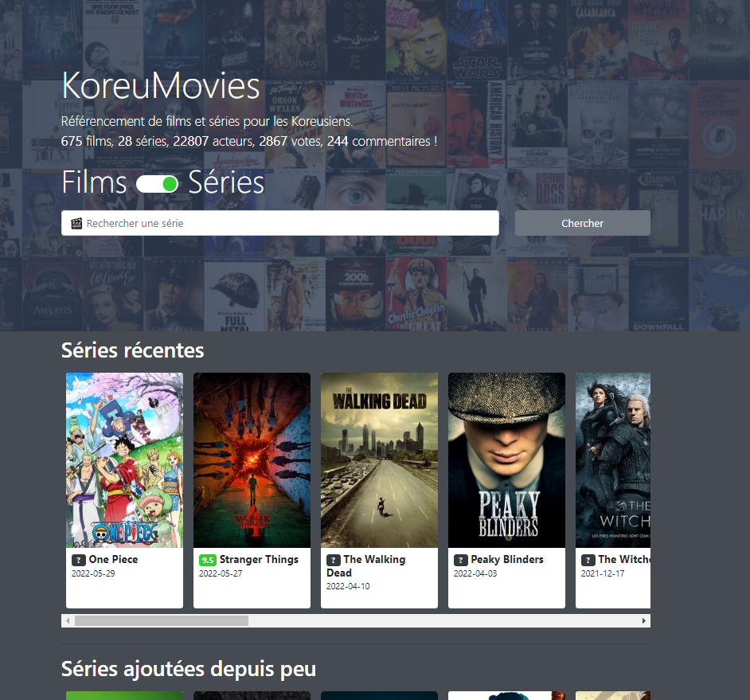Click the Peaky Blinders title text
Screen dimensions: 750x700
[x=507, y=560]
